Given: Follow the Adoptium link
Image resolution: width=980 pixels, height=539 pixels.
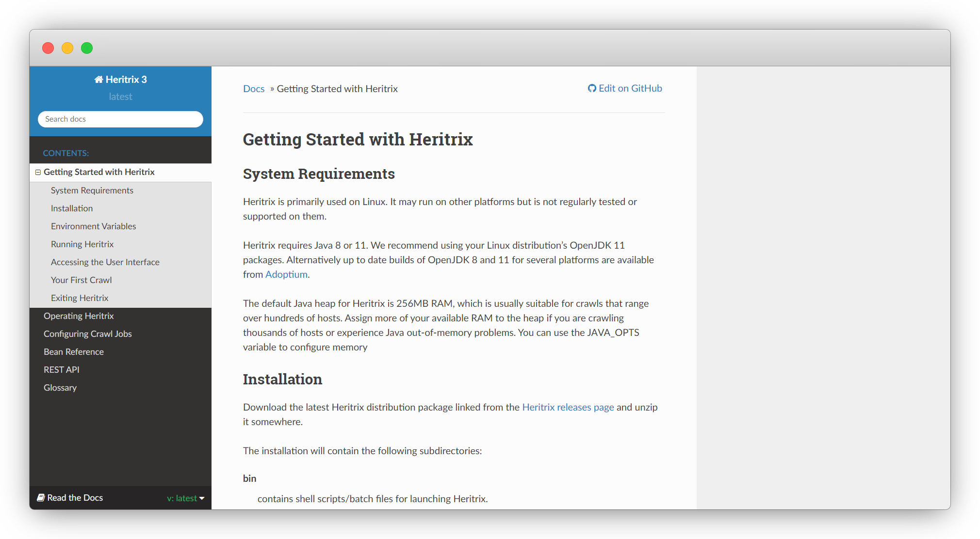Looking at the screenshot, I should tap(286, 274).
